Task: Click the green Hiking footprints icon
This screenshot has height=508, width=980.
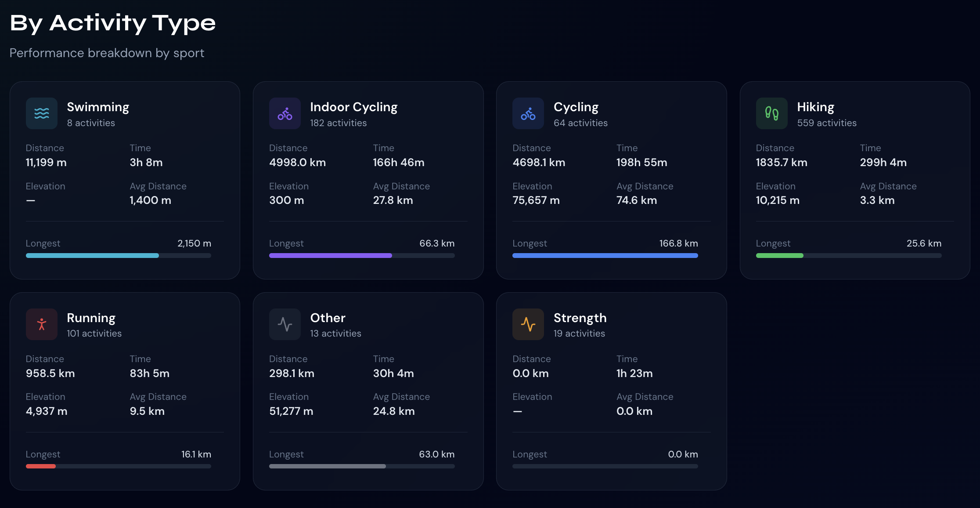Action: pyautogui.click(x=771, y=113)
